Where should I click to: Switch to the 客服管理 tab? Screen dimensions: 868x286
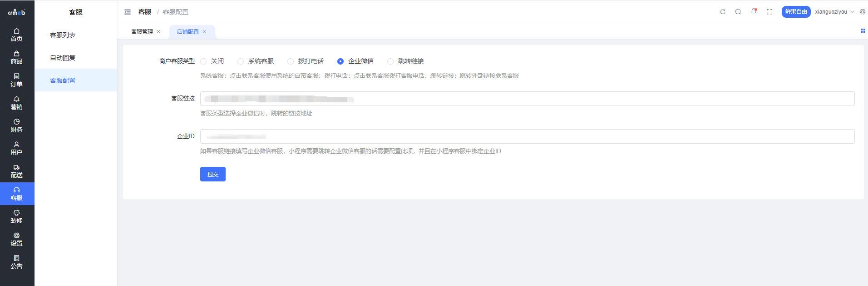(x=142, y=32)
